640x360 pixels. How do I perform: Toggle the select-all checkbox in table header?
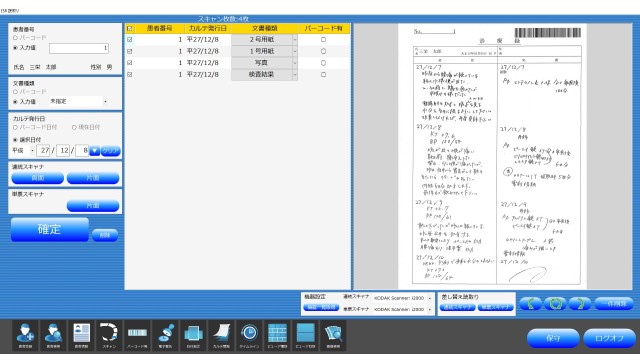[x=130, y=29]
